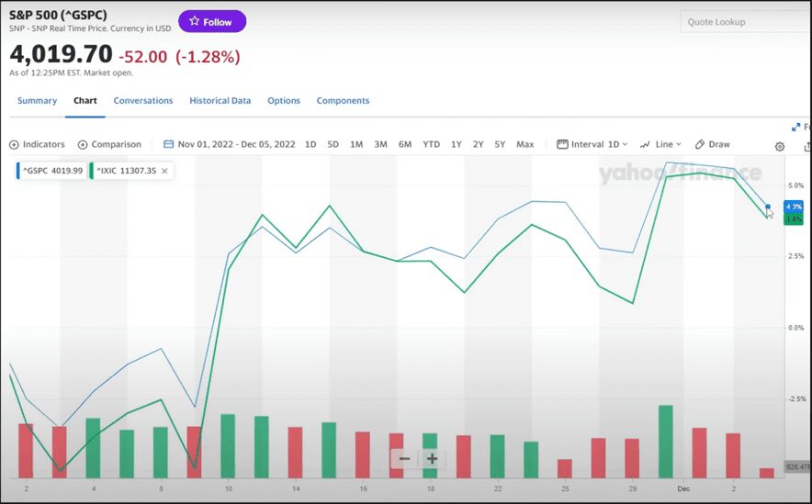
Task: Choose the 5Y time range
Action: (x=500, y=144)
